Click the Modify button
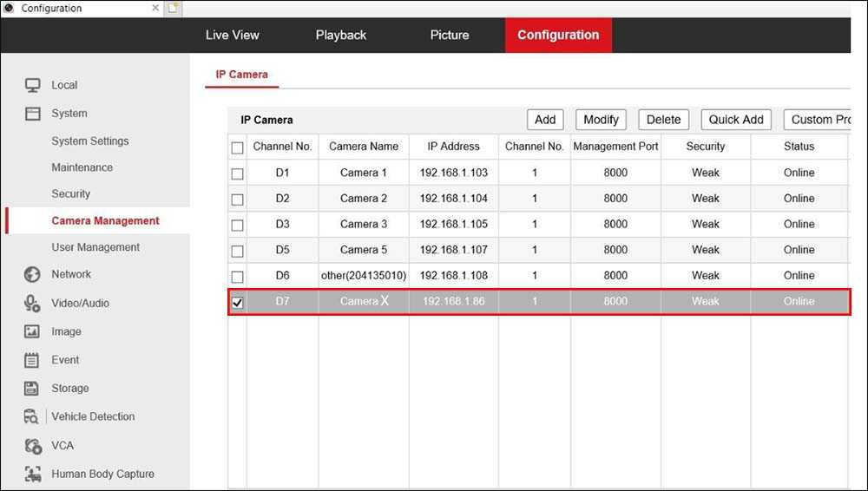Image resolution: width=868 pixels, height=491 pixels. tap(601, 120)
